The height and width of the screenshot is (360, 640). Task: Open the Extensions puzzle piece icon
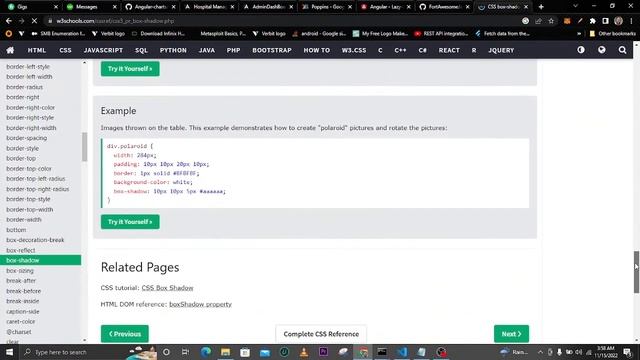coord(593,21)
